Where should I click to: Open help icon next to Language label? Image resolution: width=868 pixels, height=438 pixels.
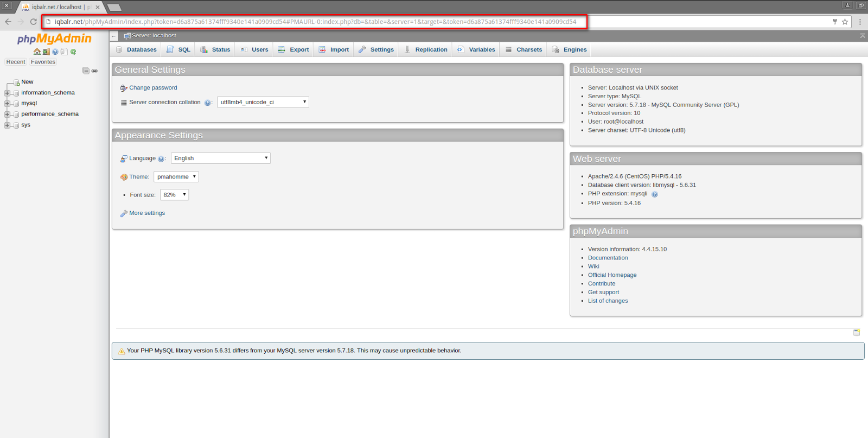pyautogui.click(x=161, y=159)
